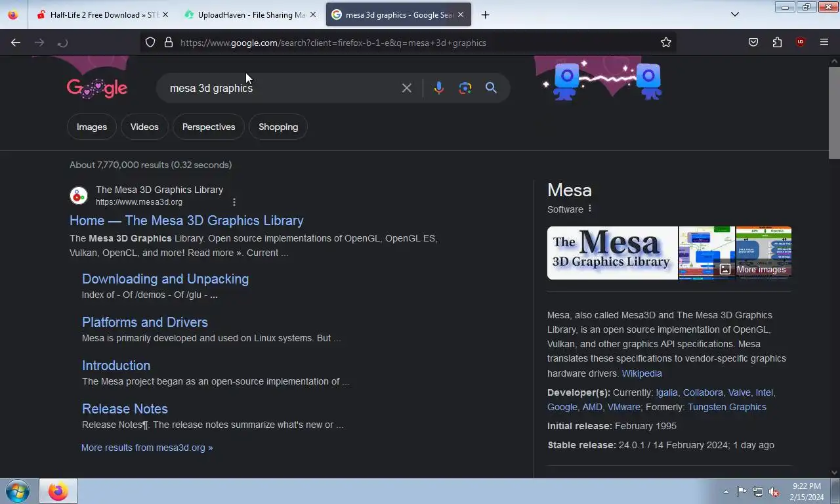Open the three-dot menu next to Software
The image size is (840, 504).
click(590, 209)
